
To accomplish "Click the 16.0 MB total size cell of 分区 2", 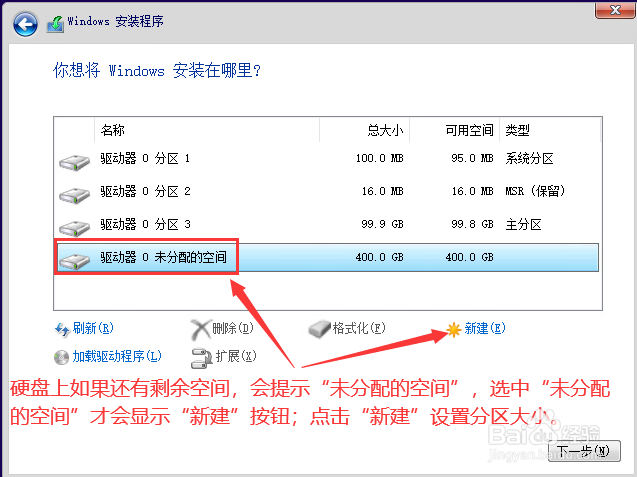I will 383,191.
